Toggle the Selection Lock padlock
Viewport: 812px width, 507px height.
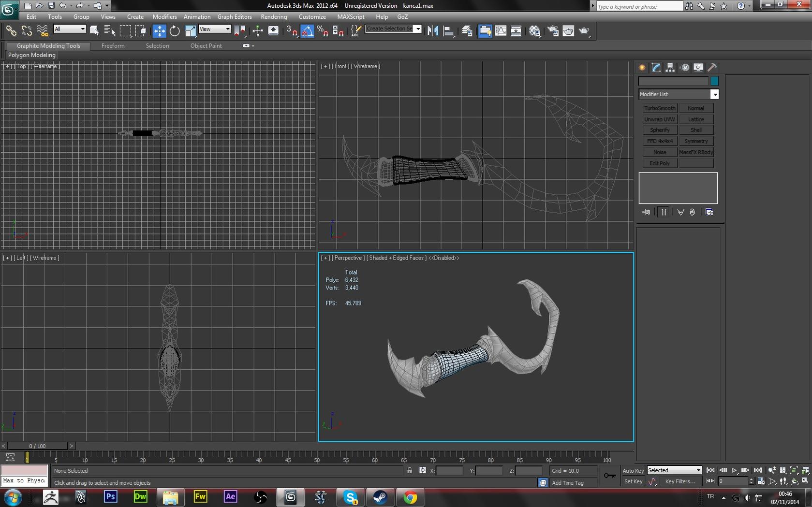coord(410,470)
